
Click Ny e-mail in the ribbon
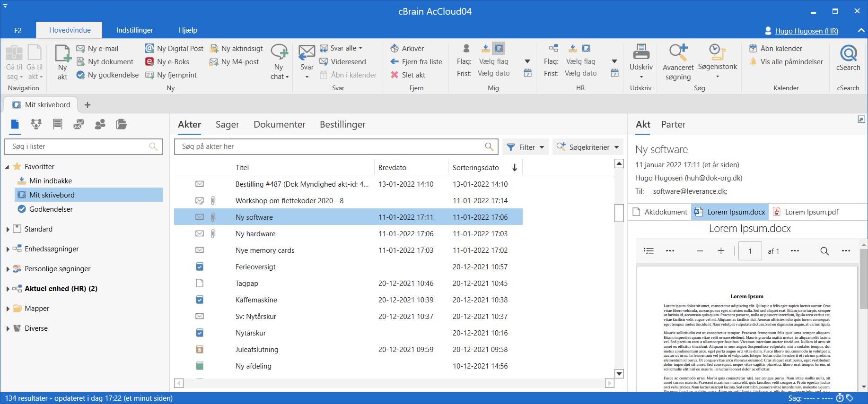(x=97, y=48)
